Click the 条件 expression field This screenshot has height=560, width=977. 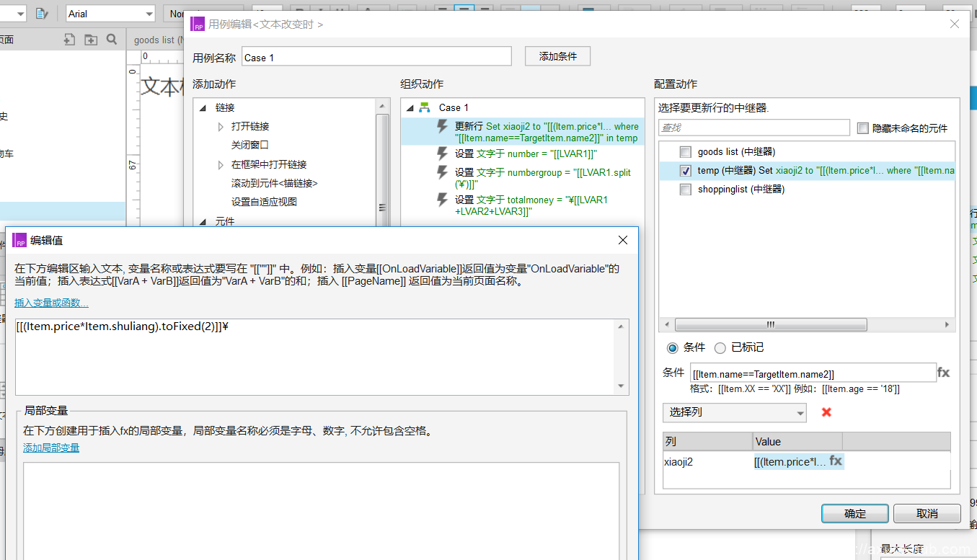(813, 373)
